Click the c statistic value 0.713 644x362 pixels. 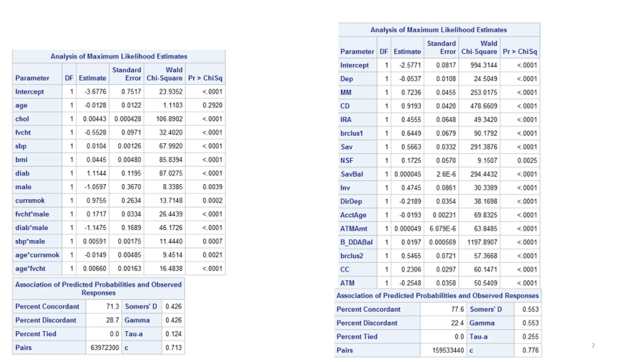click(x=174, y=348)
